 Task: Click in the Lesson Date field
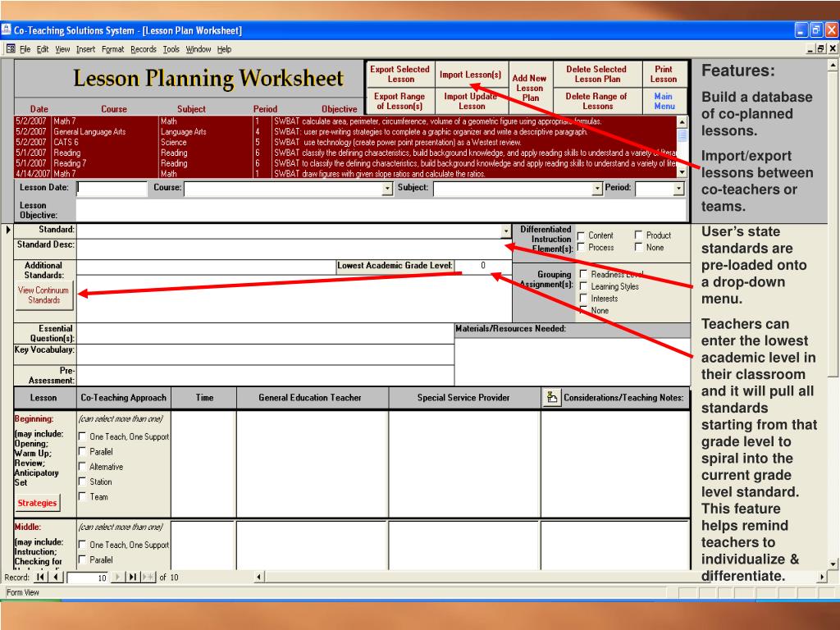tap(112, 189)
